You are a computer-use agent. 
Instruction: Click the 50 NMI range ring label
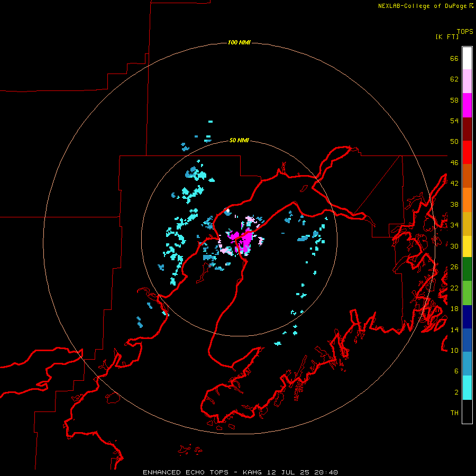(x=239, y=140)
